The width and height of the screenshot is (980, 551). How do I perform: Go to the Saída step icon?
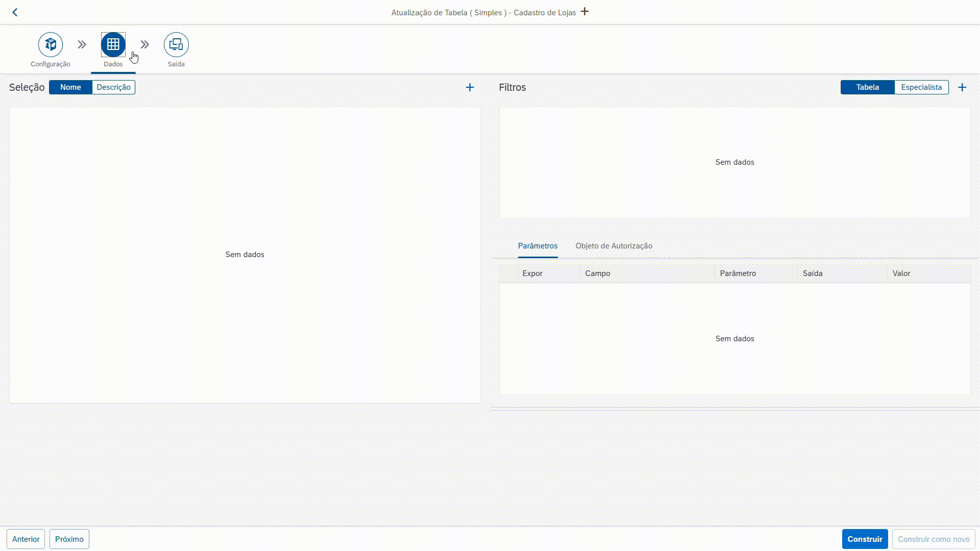click(x=176, y=45)
